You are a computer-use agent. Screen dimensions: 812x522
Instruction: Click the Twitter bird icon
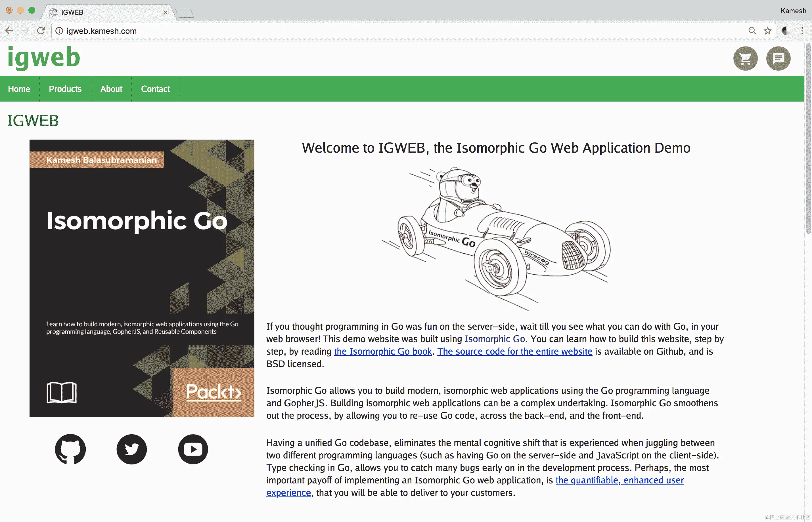click(x=132, y=449)
